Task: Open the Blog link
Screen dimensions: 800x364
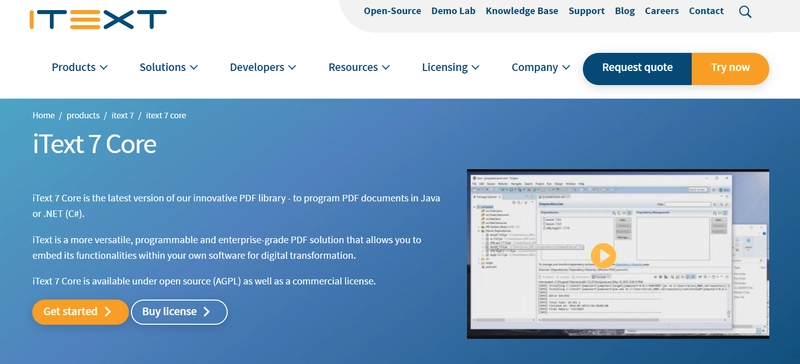Action: [625, 11]
